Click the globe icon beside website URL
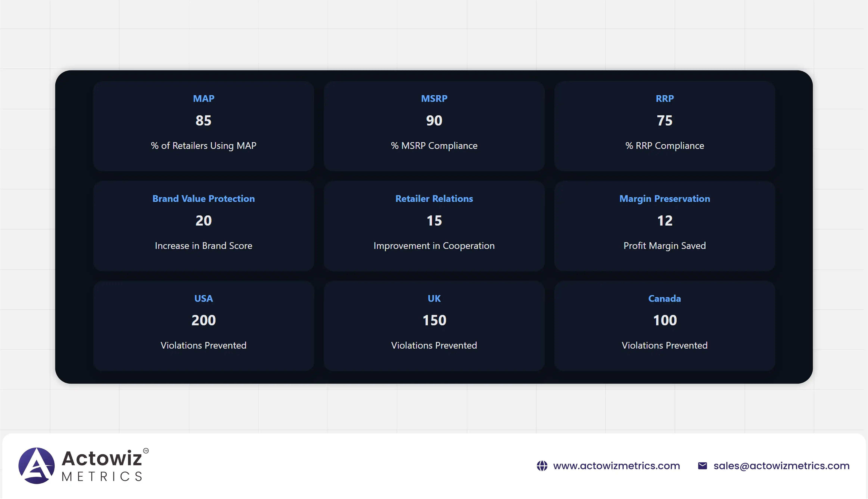Image resolution: width=868 pixels, height=499 pixels. point(542,466)
